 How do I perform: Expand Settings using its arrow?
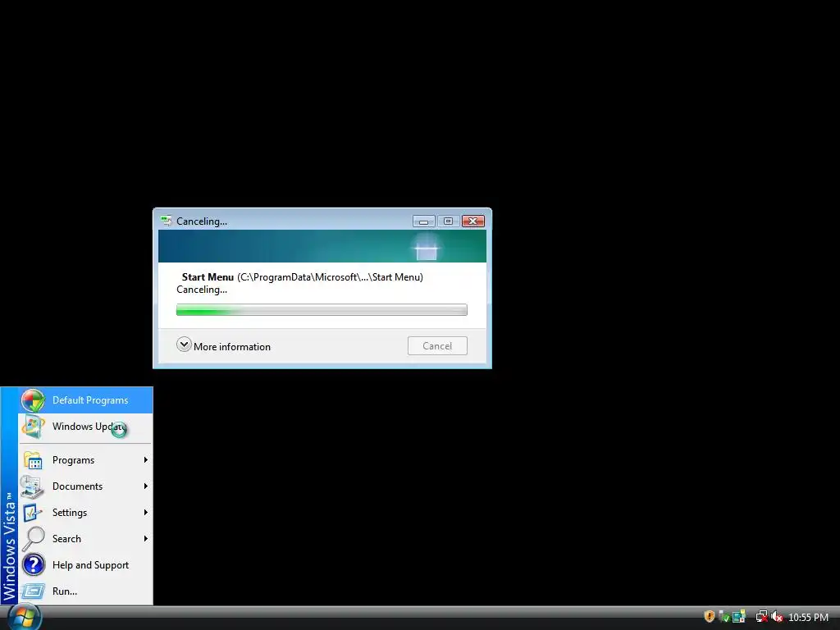tap(145, 512)
